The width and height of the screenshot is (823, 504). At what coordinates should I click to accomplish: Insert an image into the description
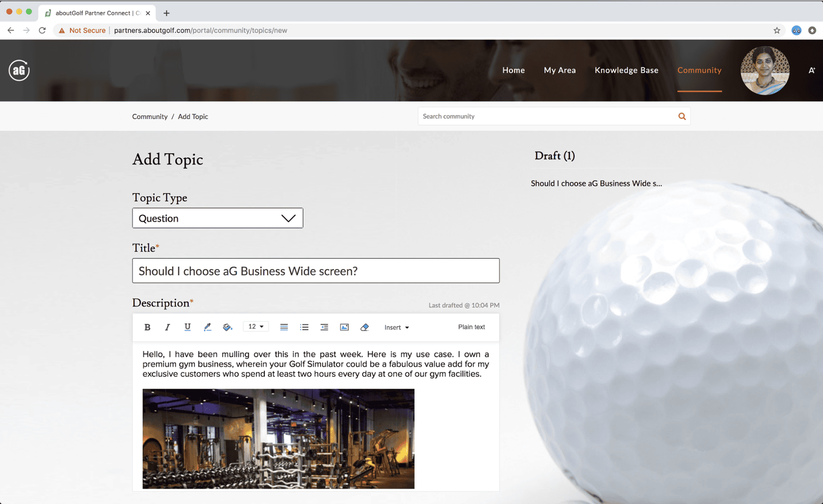(x=344, y=327)
